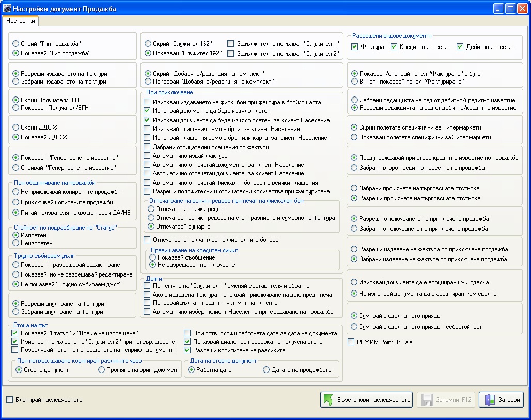Screen dimensions: 531x420
Task: Check Позволявай потв. на изпращането
Action: point(14,350)
